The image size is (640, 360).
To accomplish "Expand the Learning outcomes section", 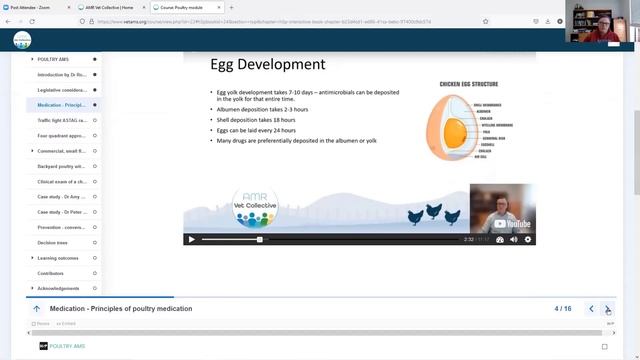I will click(32, 258).
